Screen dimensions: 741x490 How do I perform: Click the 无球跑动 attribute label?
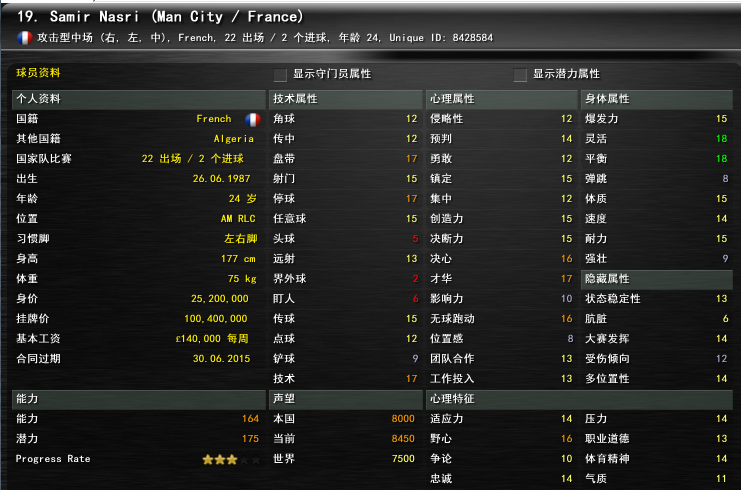click(x=452, y=319)
